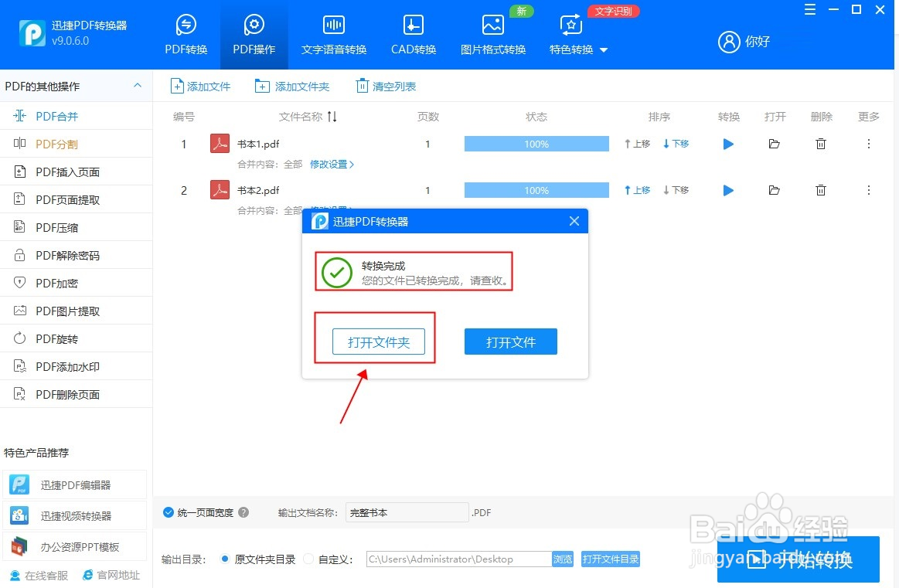Select PDF删除页面 in sidebar
The image size is (899, 588).
click(77, 394)
